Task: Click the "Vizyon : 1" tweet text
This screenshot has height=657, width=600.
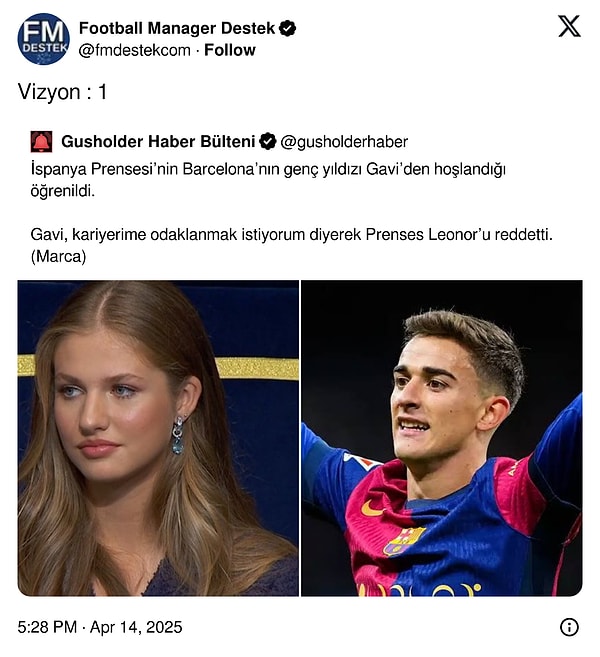Action: pos(62,92)
